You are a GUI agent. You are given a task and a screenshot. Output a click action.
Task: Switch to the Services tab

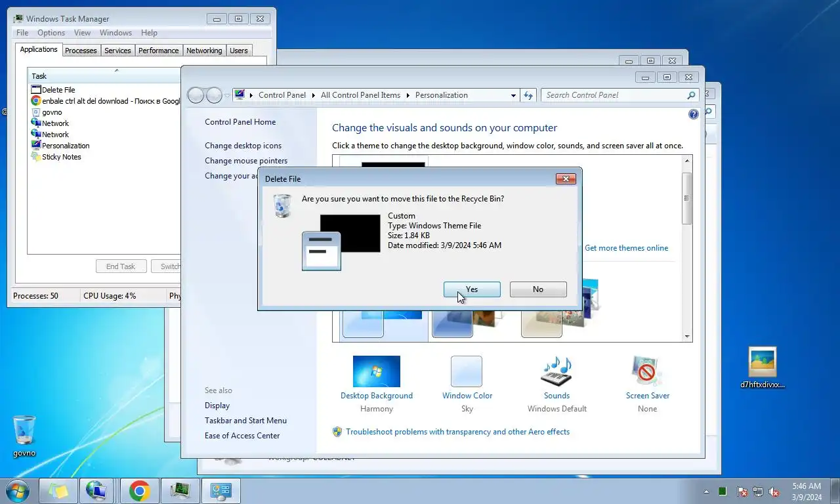point(117,51)
